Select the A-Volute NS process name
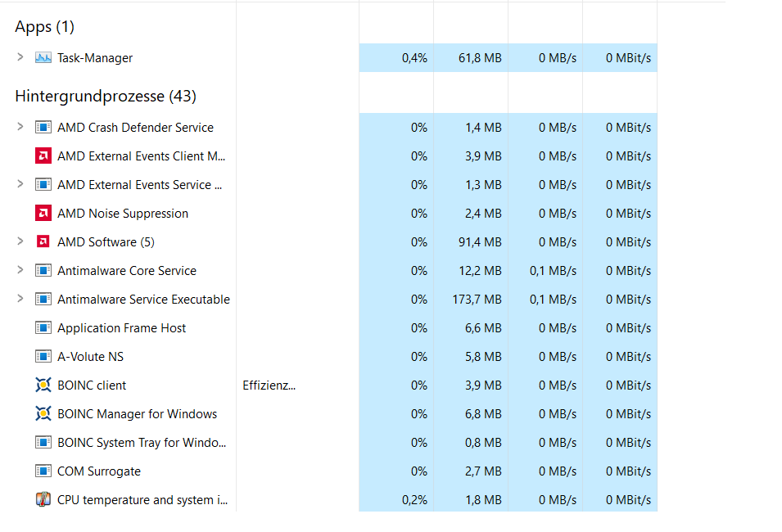 (90, 357)
